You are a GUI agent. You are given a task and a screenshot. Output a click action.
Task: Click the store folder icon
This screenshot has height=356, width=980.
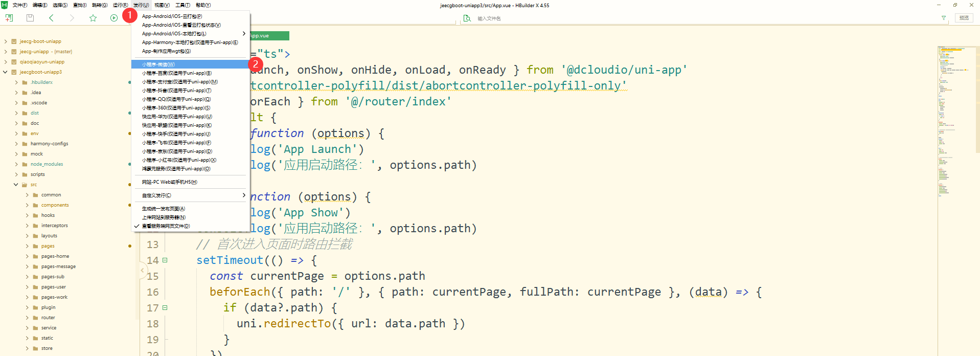(35, 348)
